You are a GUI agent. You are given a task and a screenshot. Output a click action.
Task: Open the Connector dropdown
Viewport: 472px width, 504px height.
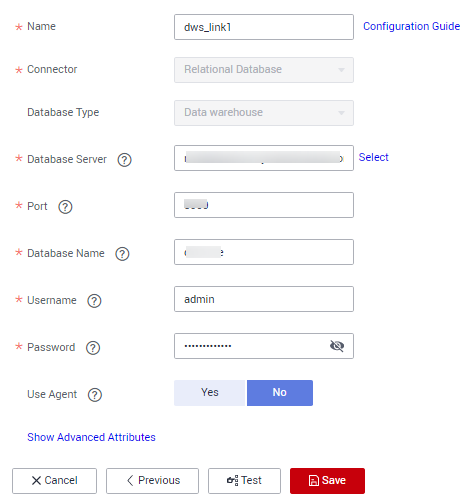[x=264, y=70]
